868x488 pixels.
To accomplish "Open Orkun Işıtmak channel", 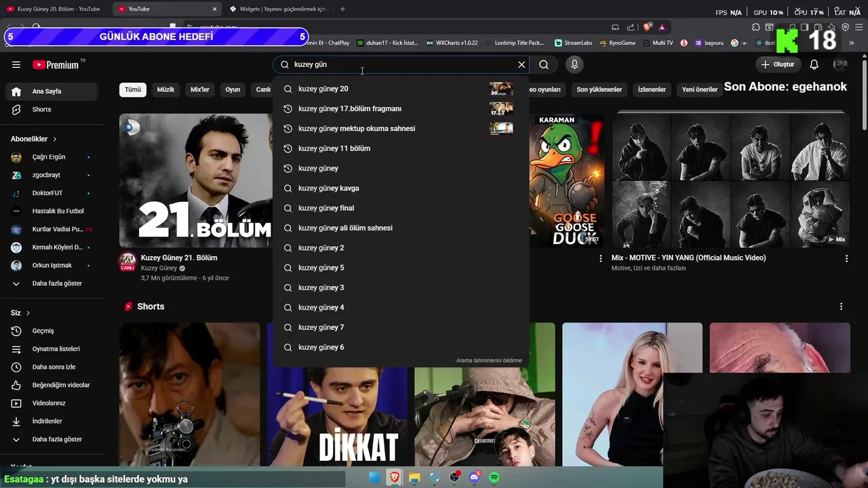I will click(x=51, y=265).
